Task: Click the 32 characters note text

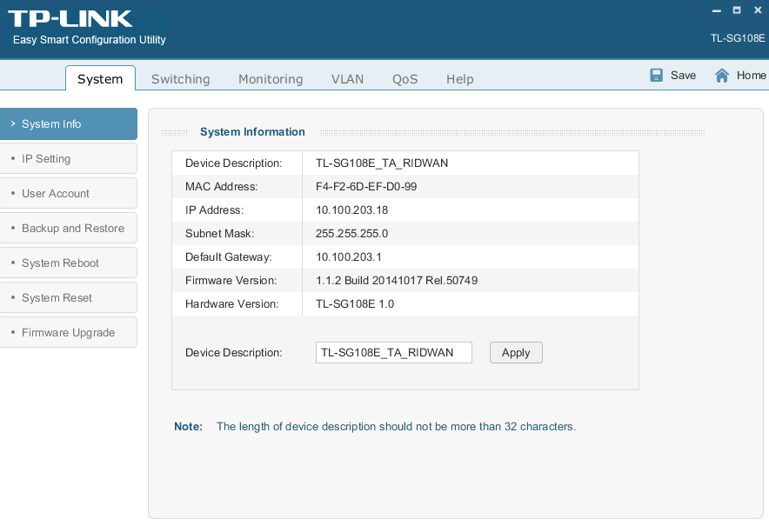Action: point(397,427)
